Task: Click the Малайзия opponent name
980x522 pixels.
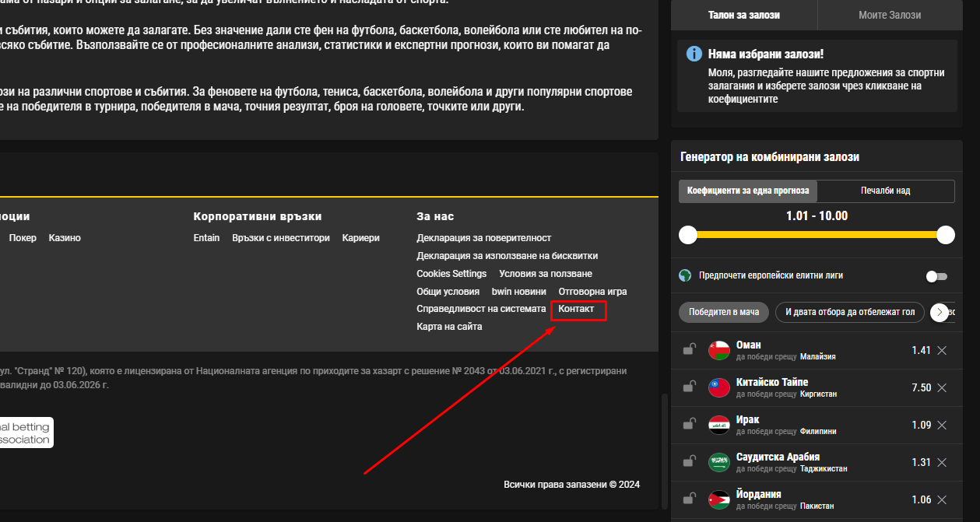Action: click(x=818, y=356)
